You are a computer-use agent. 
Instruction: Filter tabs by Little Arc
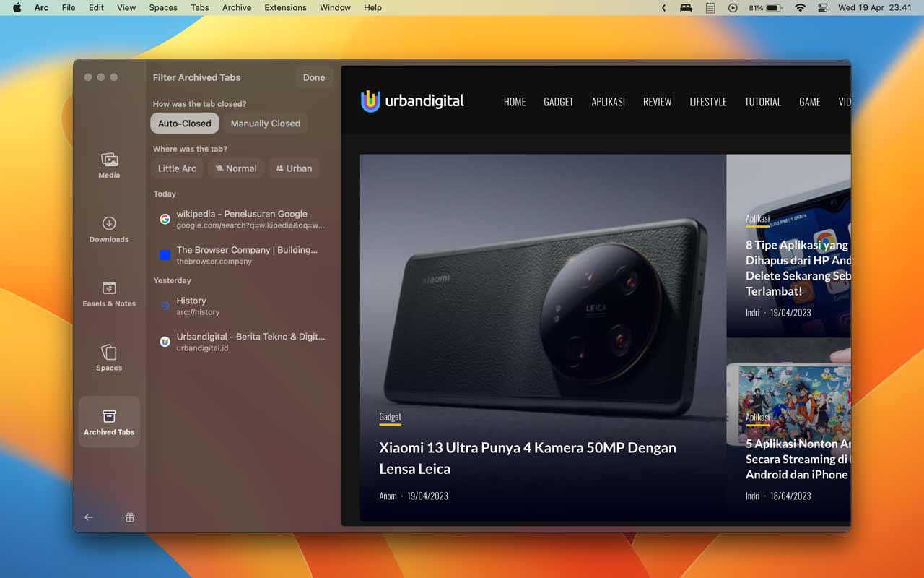click(x=177, y=168)
